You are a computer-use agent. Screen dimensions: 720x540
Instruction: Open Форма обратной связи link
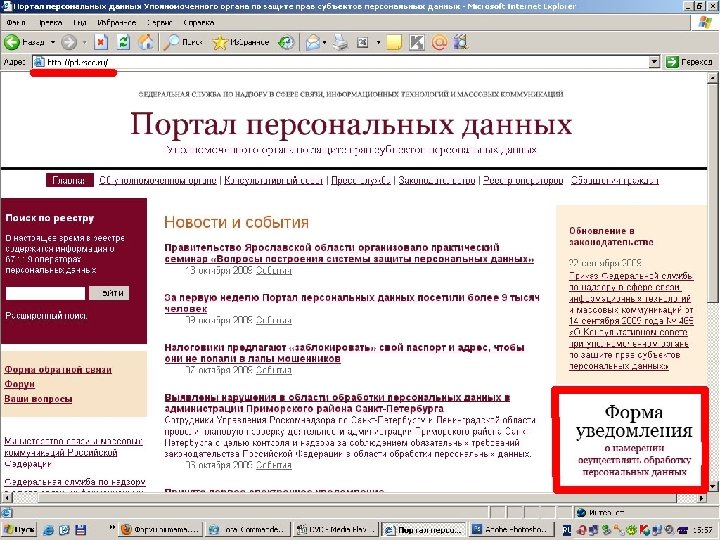click(x=58, y=369)
